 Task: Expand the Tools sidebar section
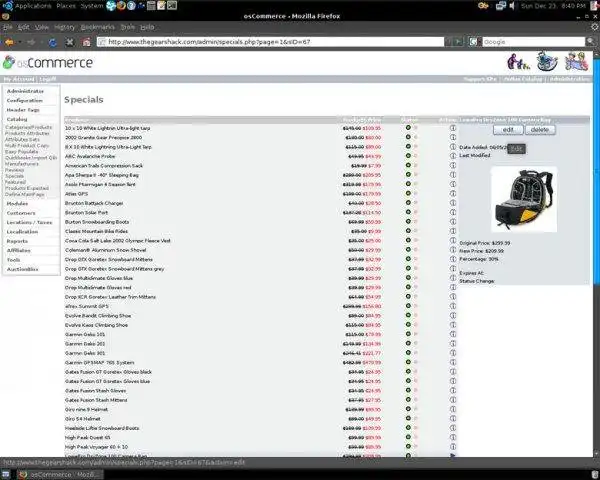[x=13, y=260]
